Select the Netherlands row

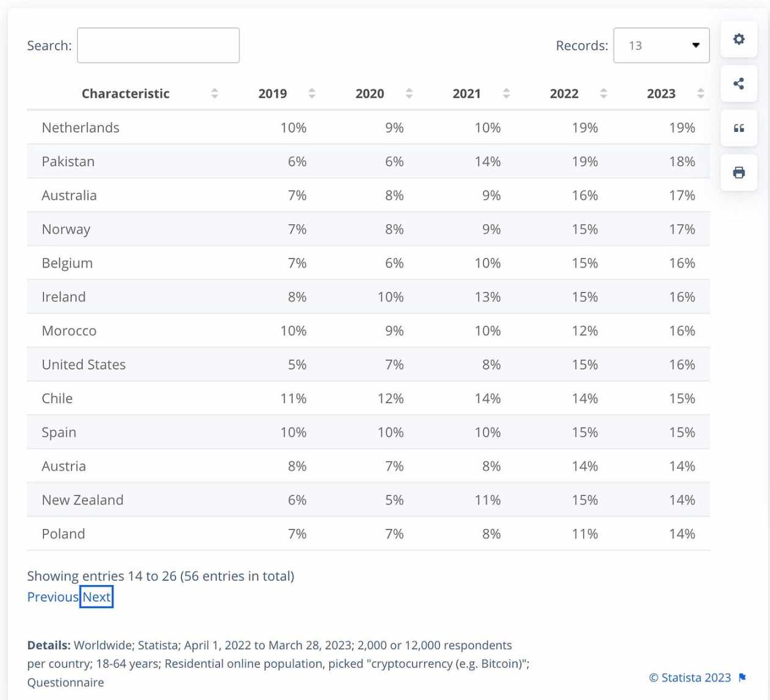81,128
